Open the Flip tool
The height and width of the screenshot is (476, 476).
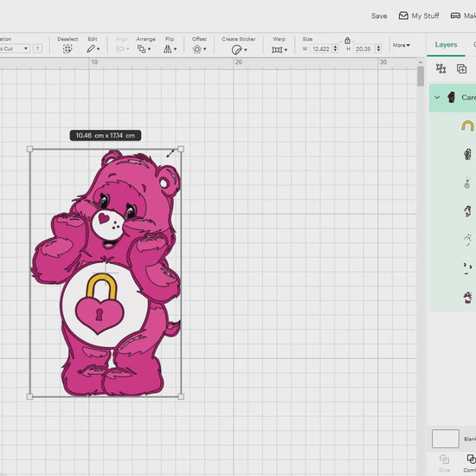pos(168,48)
